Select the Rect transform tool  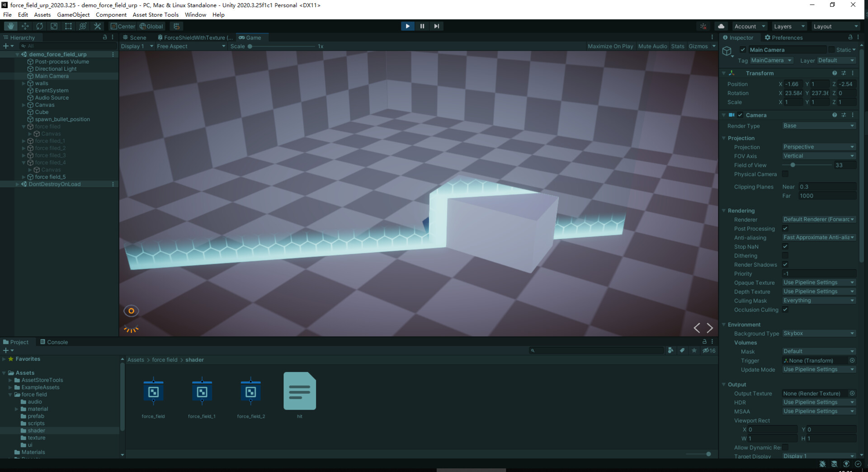click(x=68, y=26)
